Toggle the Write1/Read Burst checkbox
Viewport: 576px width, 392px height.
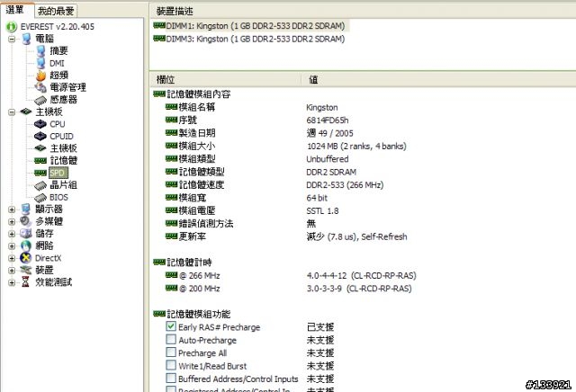click(171, 365)
